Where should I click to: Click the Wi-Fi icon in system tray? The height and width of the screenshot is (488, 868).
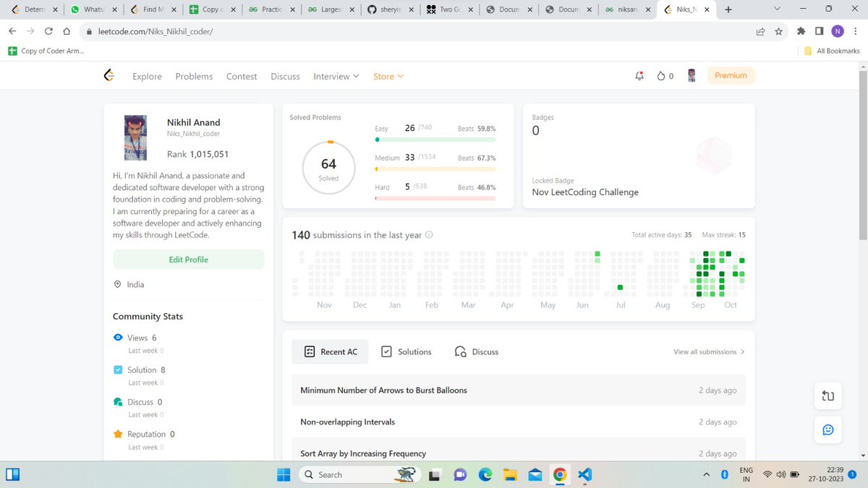[767, 475]
